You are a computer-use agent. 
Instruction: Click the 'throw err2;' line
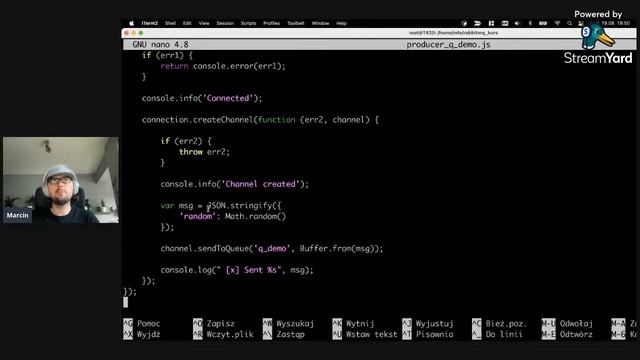coord(204,152)
